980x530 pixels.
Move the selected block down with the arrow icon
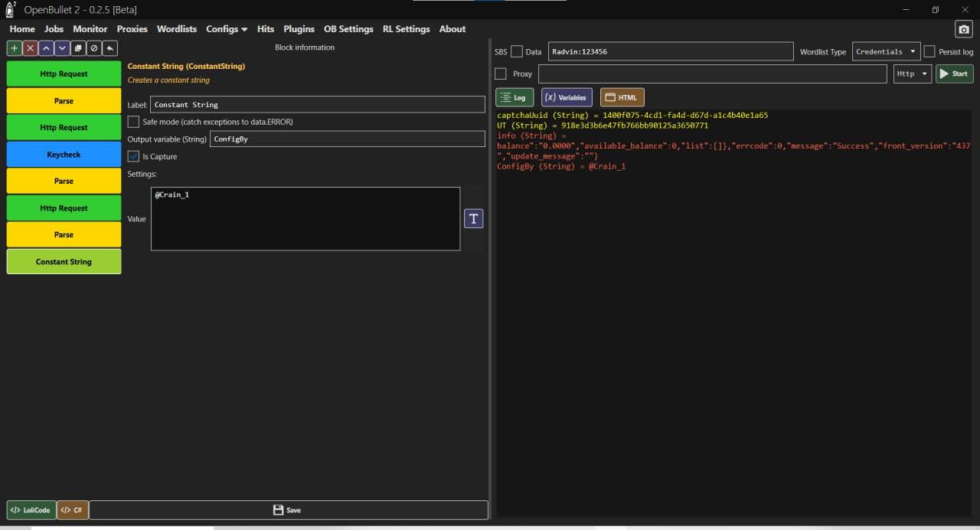(x=62, y=47)
